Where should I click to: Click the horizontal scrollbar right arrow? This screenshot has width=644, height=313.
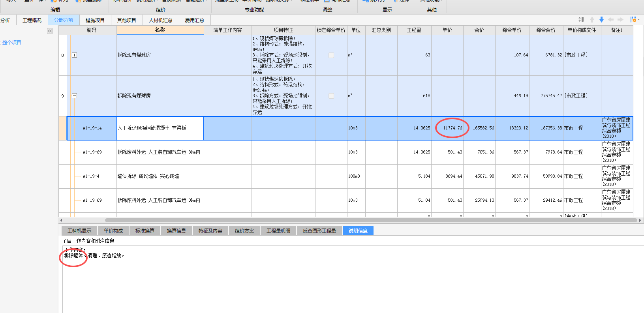tap(640, 220)
